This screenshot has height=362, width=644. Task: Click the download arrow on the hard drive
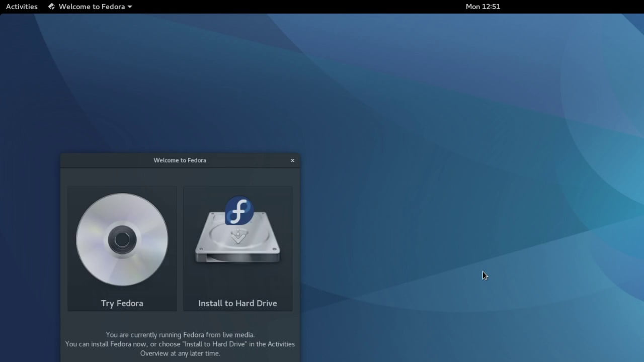237,236
